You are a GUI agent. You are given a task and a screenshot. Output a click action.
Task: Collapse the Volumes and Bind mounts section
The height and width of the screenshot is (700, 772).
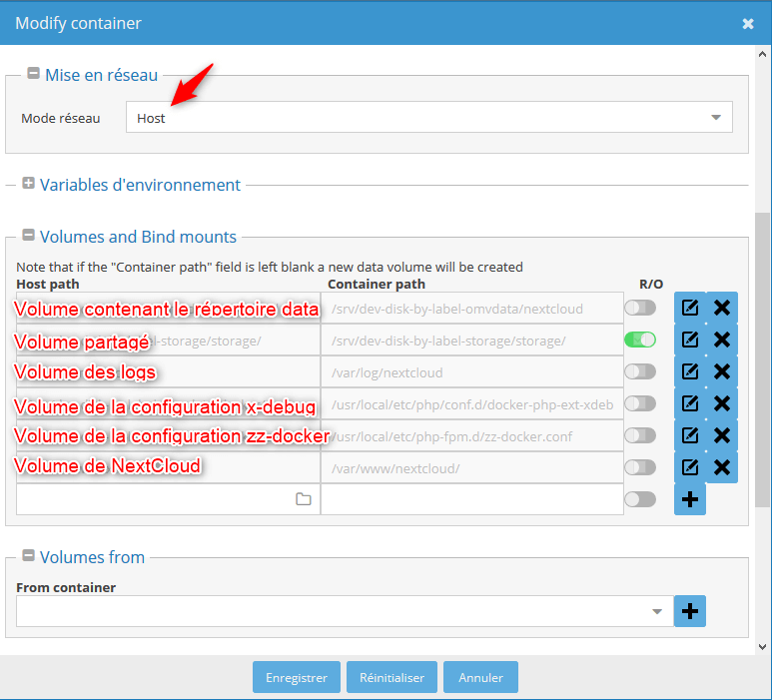point(28,237)
